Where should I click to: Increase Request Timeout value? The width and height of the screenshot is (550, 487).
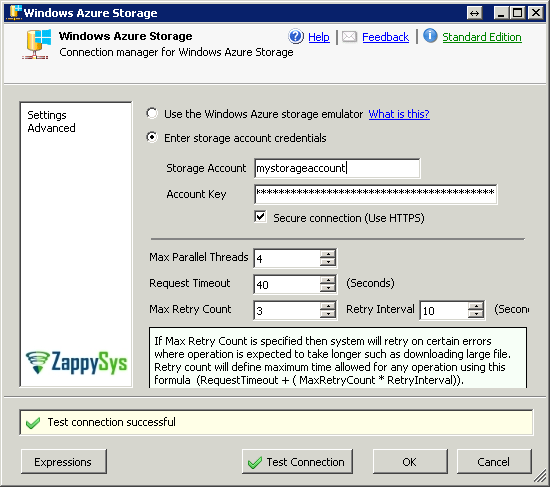328,280
